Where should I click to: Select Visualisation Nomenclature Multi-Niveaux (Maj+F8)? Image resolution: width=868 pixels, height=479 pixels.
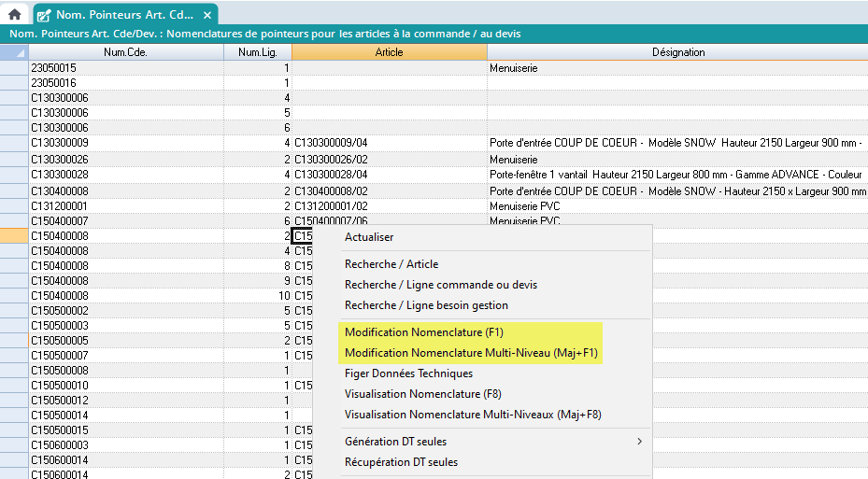(x=473, y=415)
